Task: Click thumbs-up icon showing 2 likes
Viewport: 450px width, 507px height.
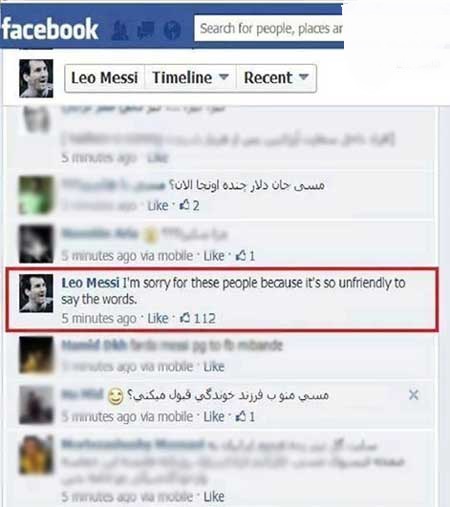Action: click(189, 205)
